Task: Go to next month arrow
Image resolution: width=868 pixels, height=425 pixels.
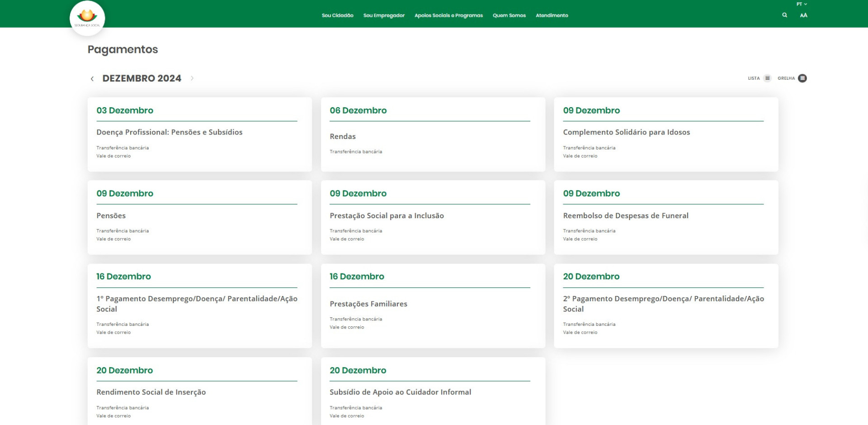Action: coord(192,78)
